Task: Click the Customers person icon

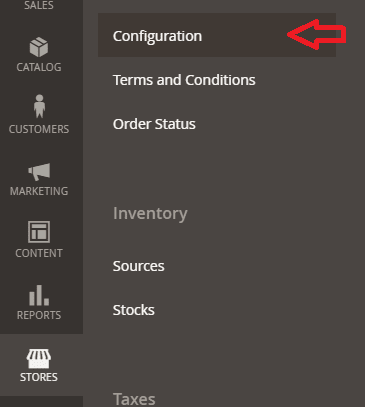Action: pyautogui.click(x=39, y=106)
